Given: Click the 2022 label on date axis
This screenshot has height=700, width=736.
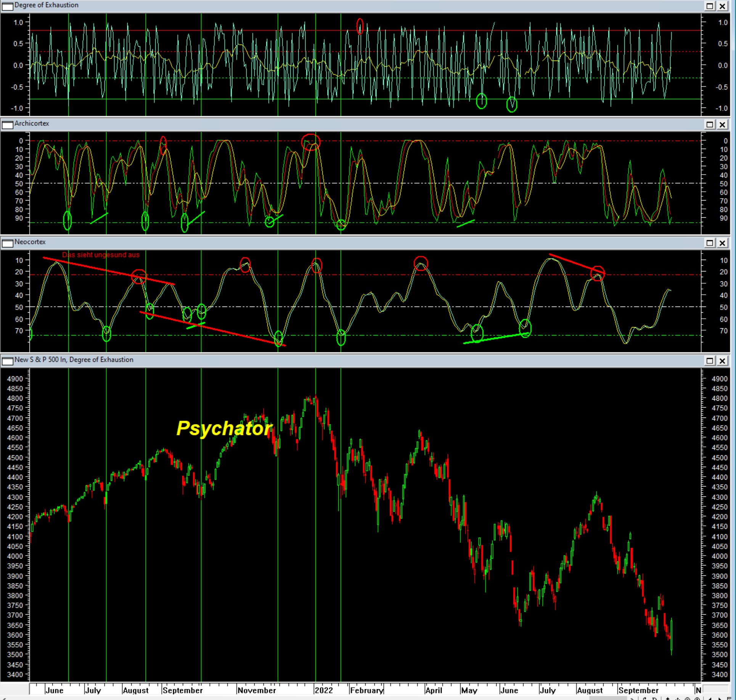Looking at the screenshot, I should pos(324,690).
